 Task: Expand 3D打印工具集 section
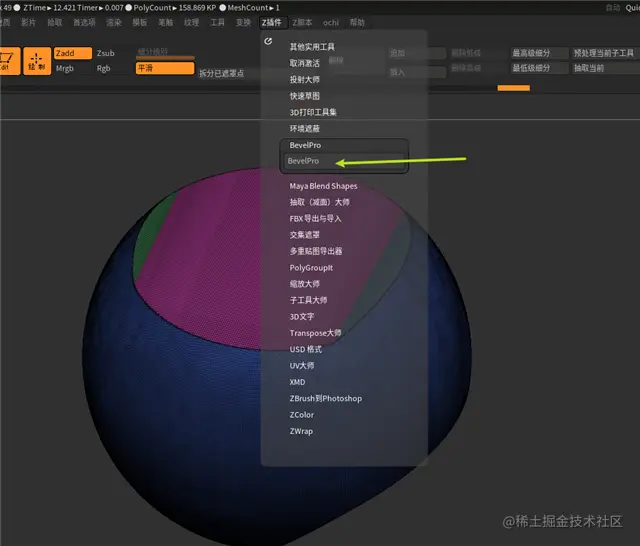click(x=313, y=112)
